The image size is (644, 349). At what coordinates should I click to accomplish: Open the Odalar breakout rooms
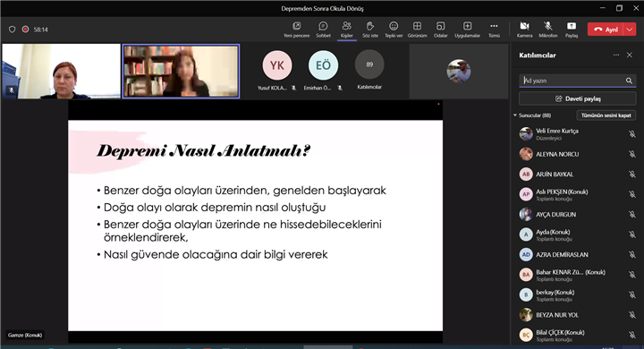click(440, 30)
